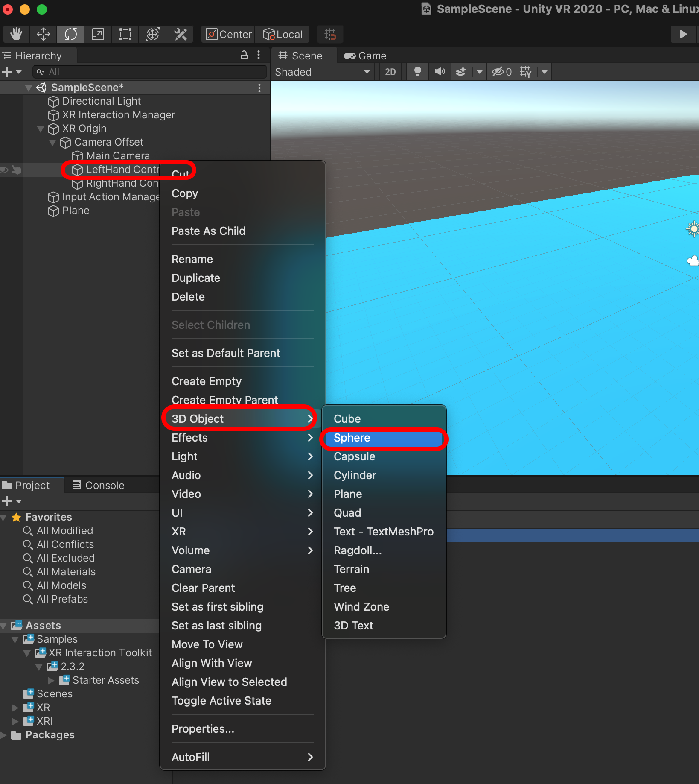Expand the Starter Assets folder
699x784 pixels.
(51, 680)
